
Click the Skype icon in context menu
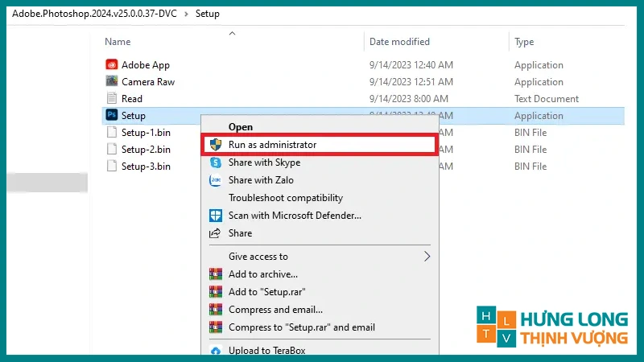click(x=216, y=162)
